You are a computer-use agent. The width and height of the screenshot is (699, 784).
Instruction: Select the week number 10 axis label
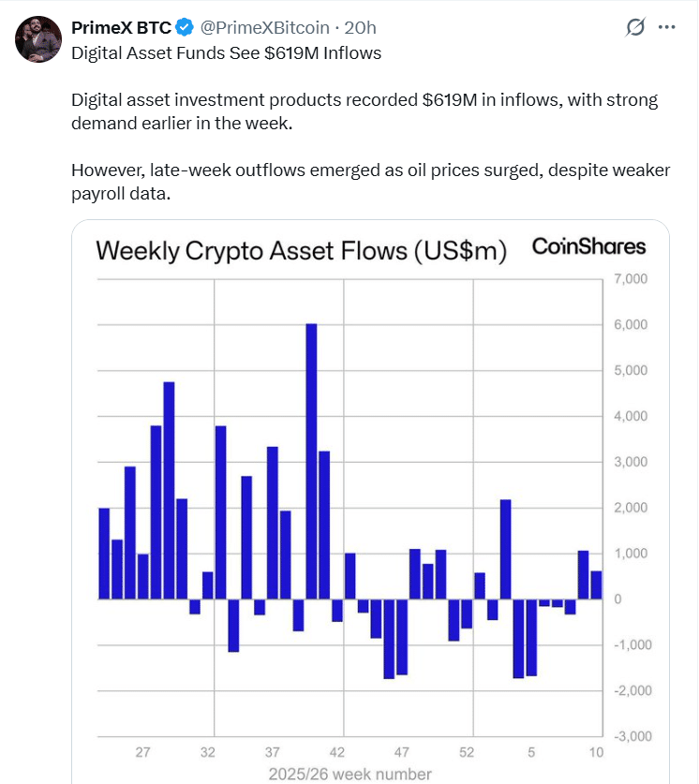pyautogui.click(x=597, y=751)
